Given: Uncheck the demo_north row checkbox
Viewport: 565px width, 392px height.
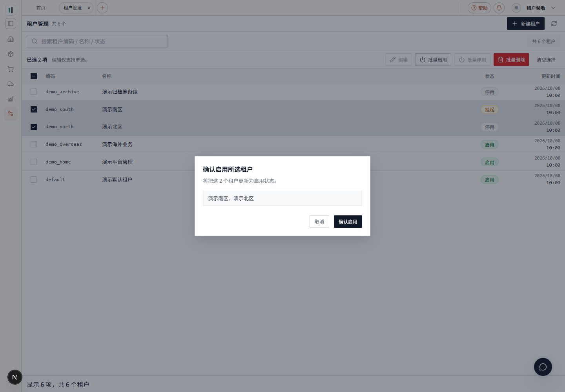Looking at the screenshot, I should pyautogui.click(x=34, y=127).
